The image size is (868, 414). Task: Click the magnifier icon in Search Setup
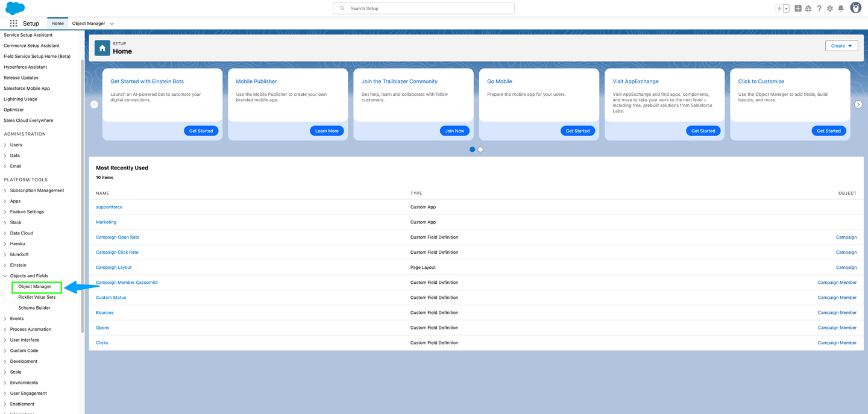[x=342, y=8]
